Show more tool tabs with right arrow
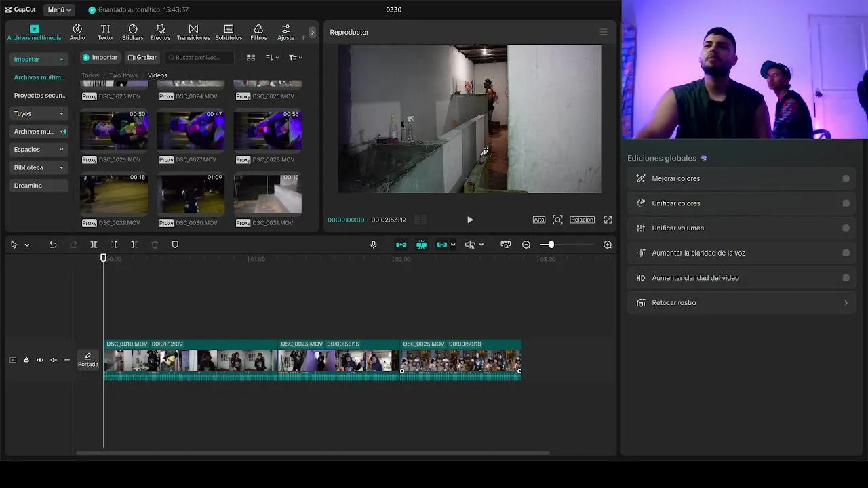Screen dimensions: 868x488 (x=312, y=32)
